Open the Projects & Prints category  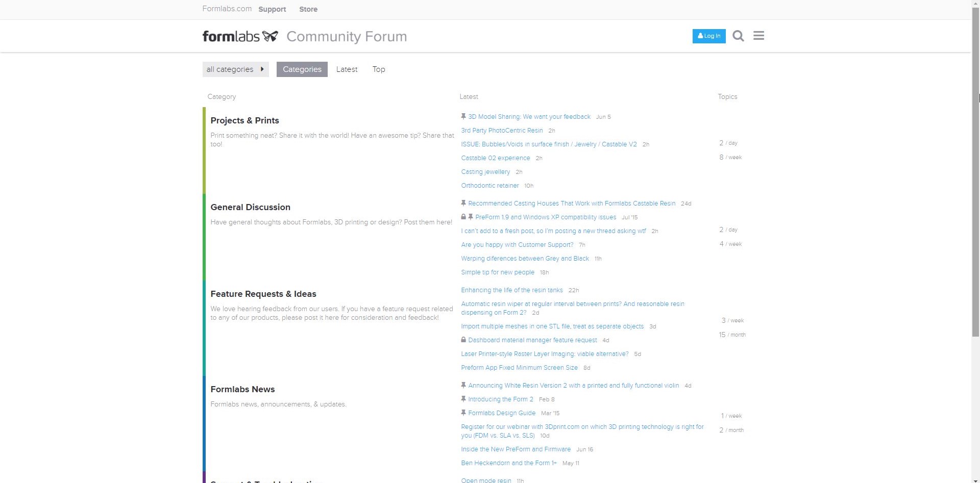point(244,120)
